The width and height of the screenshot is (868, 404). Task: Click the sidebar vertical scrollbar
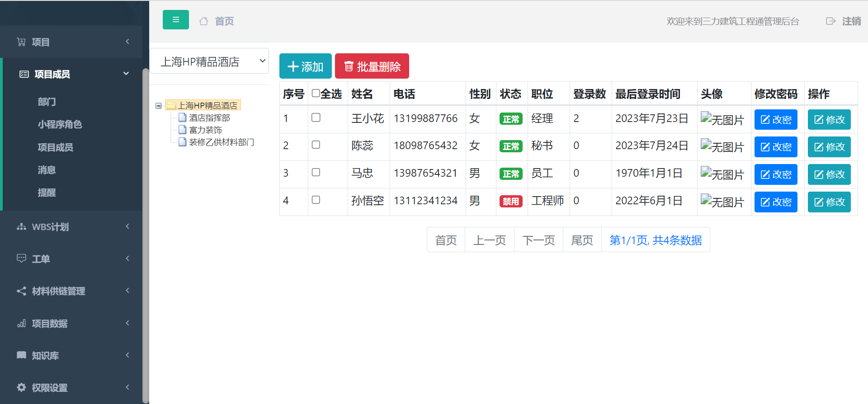(146, 235)
